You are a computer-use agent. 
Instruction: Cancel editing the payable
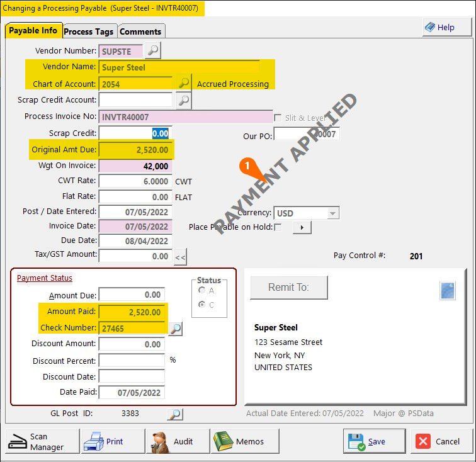pos(442,441)
